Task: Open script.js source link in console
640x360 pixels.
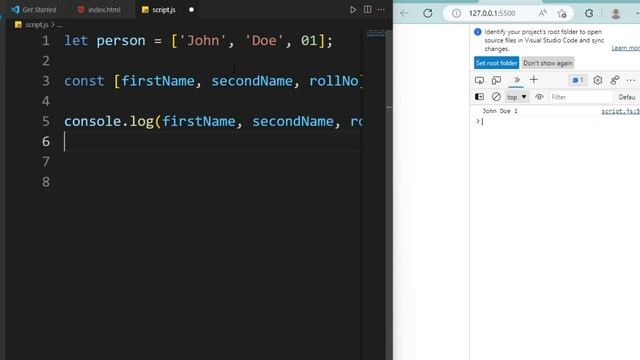Action: coord(620,111)
